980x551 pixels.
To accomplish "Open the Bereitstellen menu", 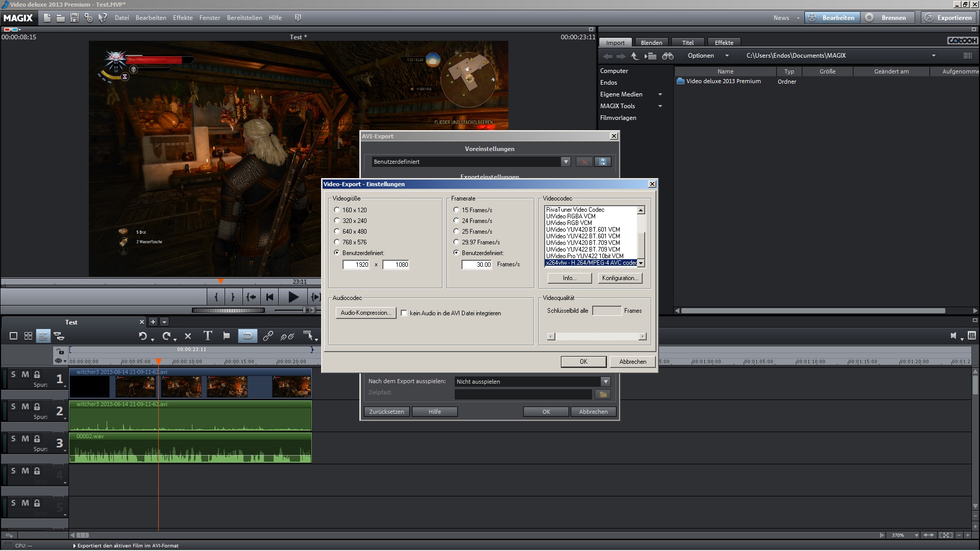I will [244, 18].
